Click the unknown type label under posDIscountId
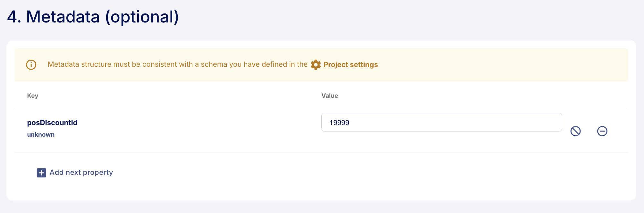 41,134
